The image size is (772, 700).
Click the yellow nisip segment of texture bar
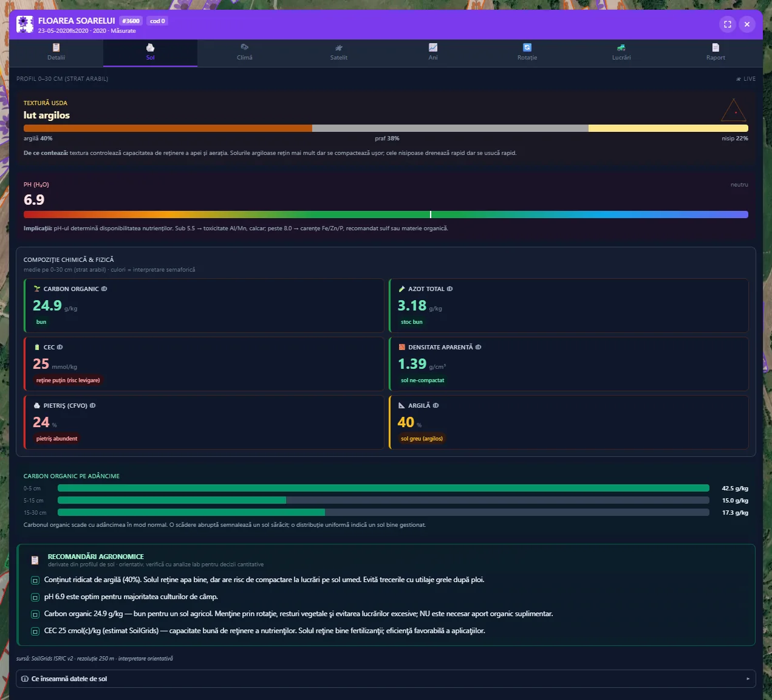(668, 128)
